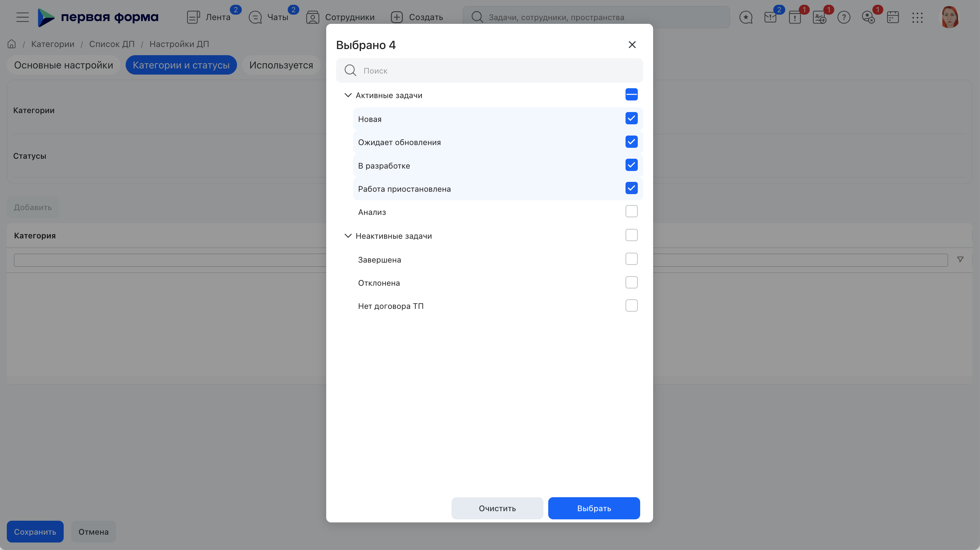Click the Выбрать button
Image resolution: width=980 pixels, height=550 pixels.
click(x=594, y=508)
